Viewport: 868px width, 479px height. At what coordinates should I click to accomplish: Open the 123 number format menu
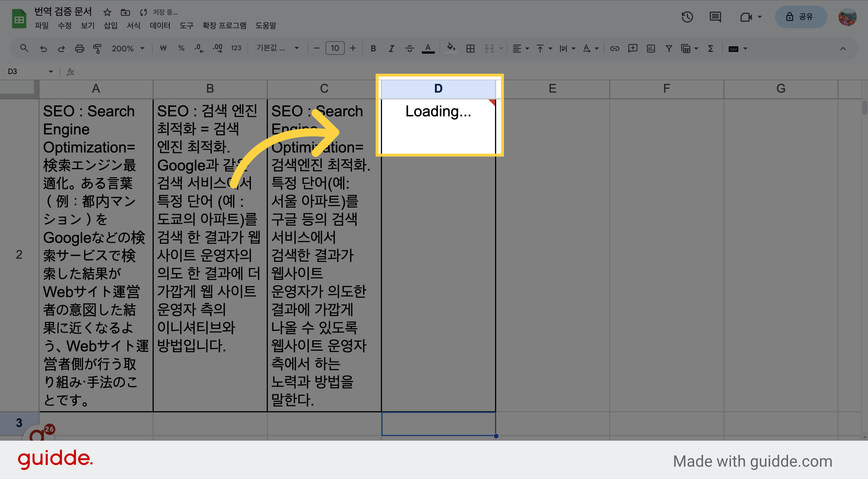236,48
